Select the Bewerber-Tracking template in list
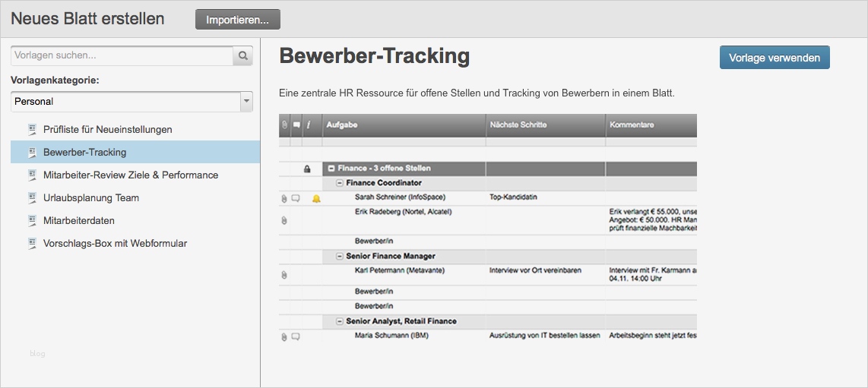The height and width of the screenshot is (388, 868). (x=135, y=152)
